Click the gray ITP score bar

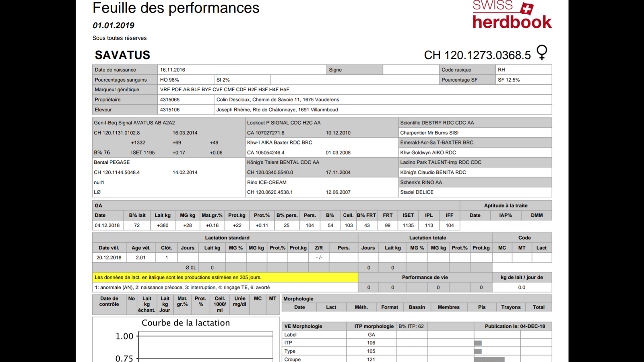coord(478,343)
